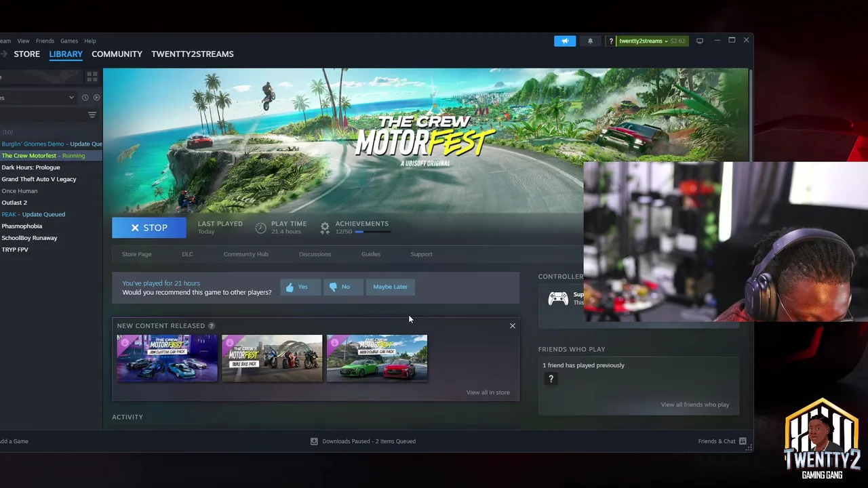Click the $2.62 wallet balance
The image size is (868, 488).
click(x=678, y=41)
